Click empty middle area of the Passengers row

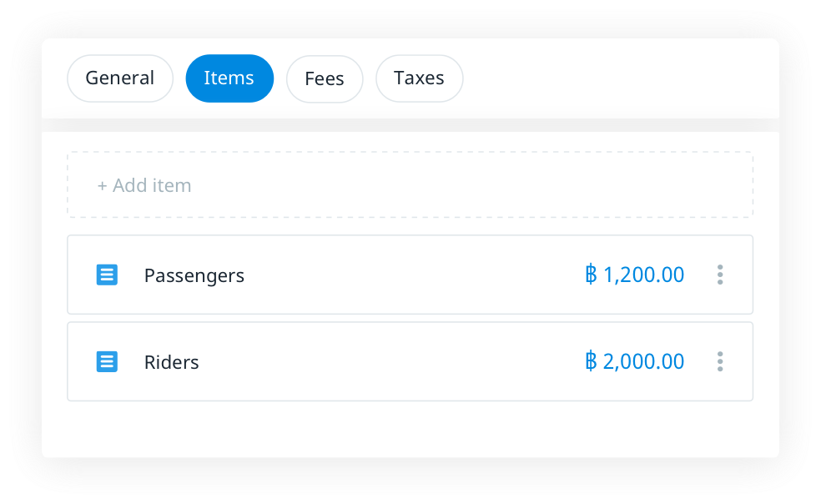coord(409,275)
